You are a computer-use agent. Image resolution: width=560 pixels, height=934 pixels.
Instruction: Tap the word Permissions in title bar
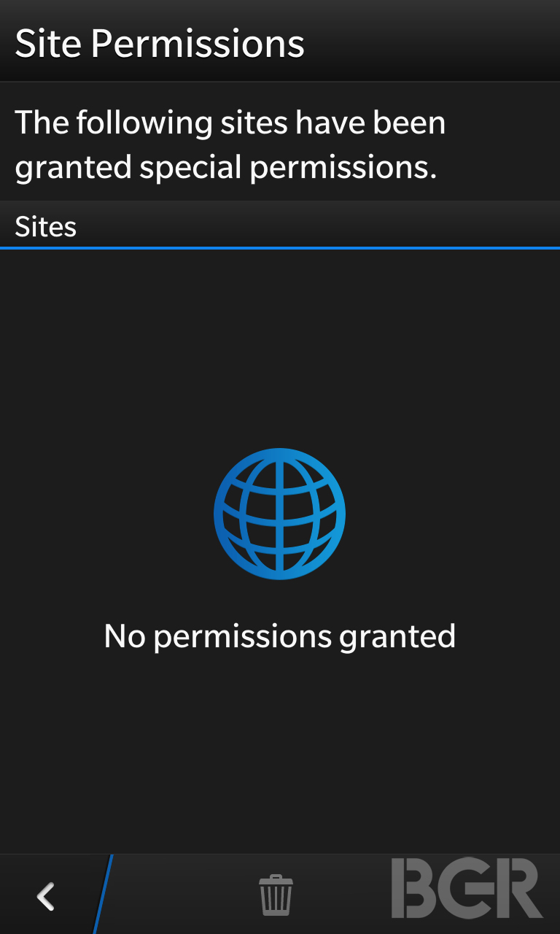(x=198, y=43)
